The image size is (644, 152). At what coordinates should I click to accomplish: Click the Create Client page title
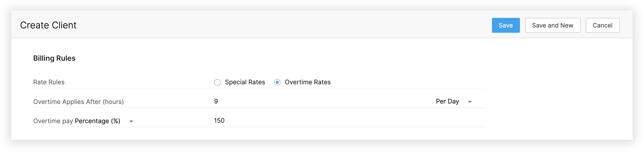48,25
